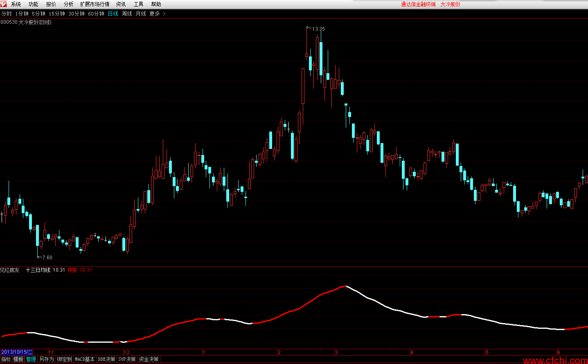Switch to the 60分钟 period tab
This screenshot has height=364, width=588.
click(96, 14)
